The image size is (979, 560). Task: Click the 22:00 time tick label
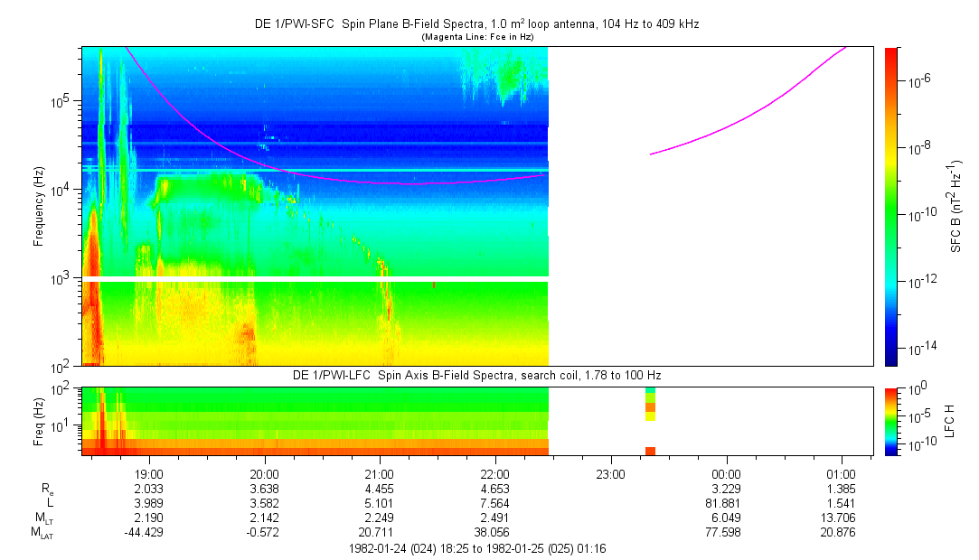coord(495,474)
